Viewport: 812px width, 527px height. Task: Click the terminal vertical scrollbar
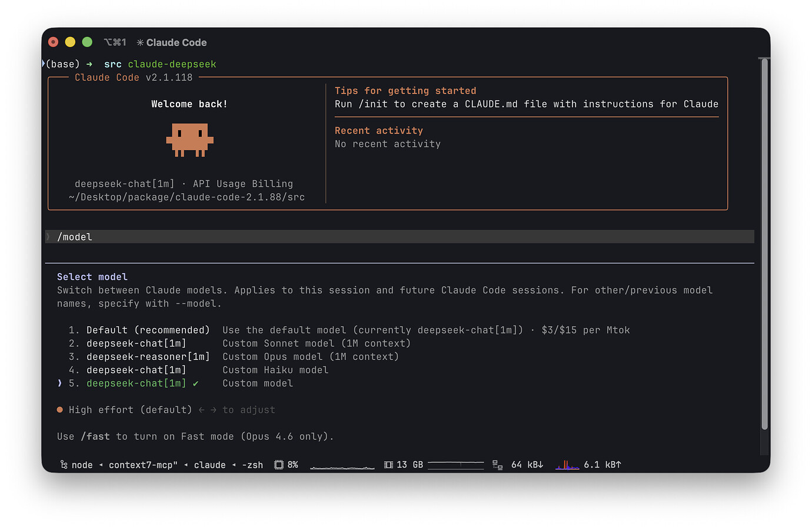click(764, 244)
